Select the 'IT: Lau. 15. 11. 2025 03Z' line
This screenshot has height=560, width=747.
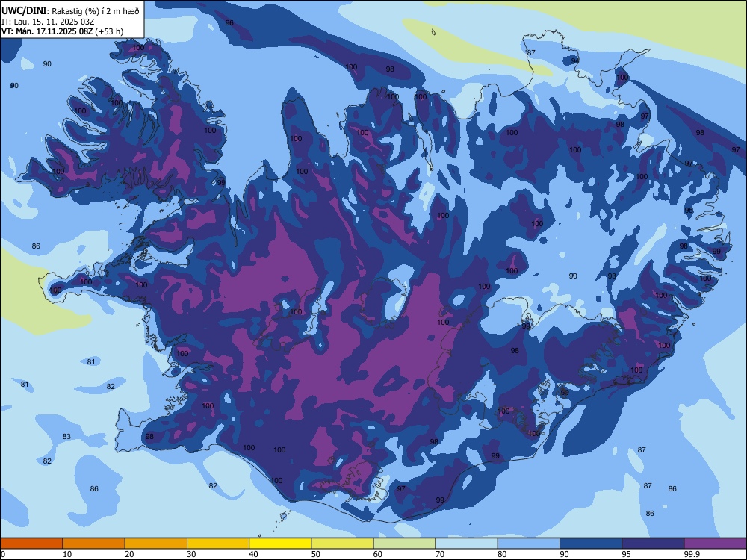(48, 22)
